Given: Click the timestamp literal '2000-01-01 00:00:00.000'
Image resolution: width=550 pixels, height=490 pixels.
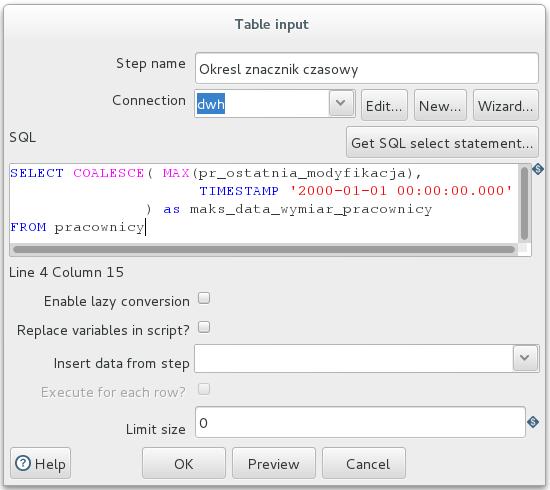Looking at the screenshot, I should [401, 191].
